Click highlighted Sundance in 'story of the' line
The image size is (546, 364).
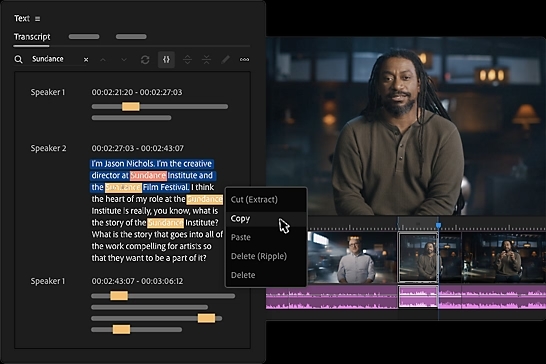click(x=165, y=223)
